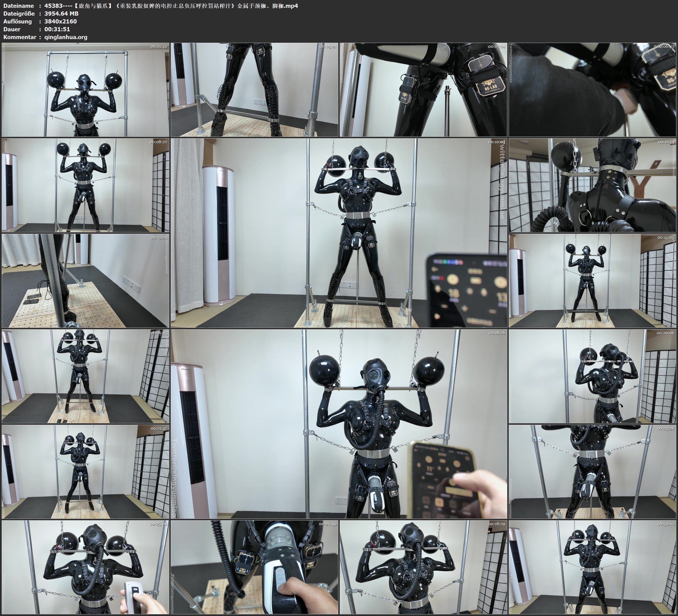Open the 00:25:08 frame with remote
This screenshot has width=678, height=616.
click(x=85, y=567)
